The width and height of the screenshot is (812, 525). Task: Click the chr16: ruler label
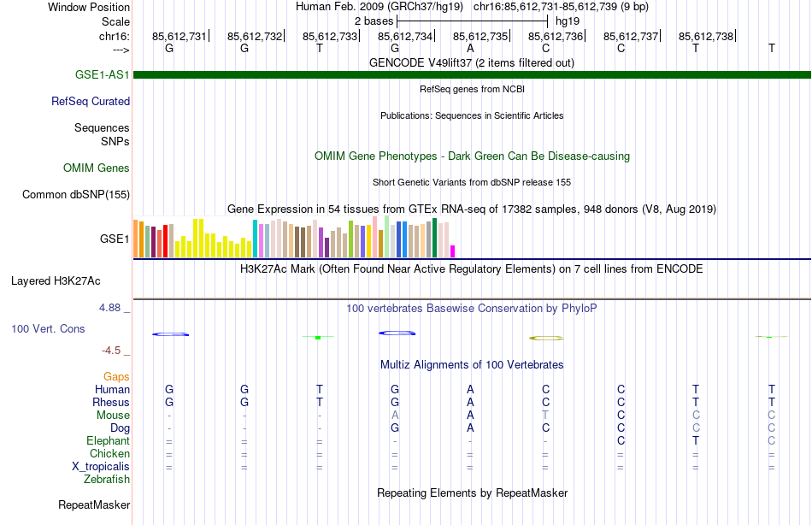click(115, 36)
